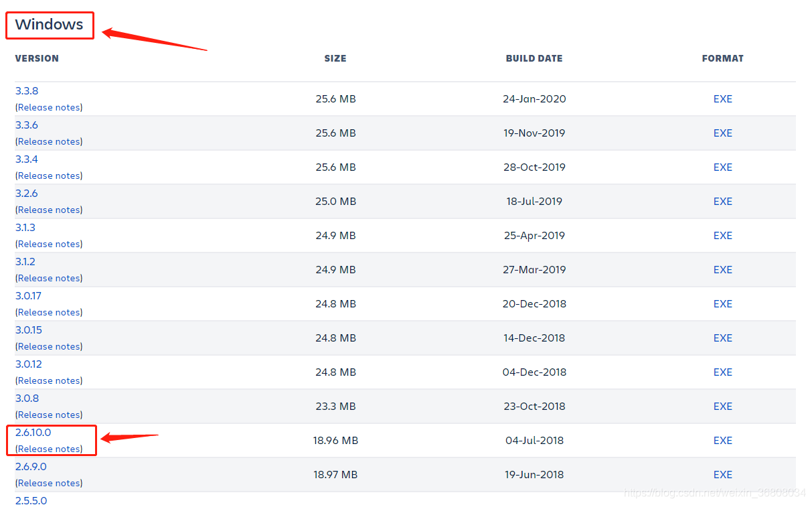View Release notes for 2.6.10.0
Viewport: 812px width, 505px height.
(49, 449)
